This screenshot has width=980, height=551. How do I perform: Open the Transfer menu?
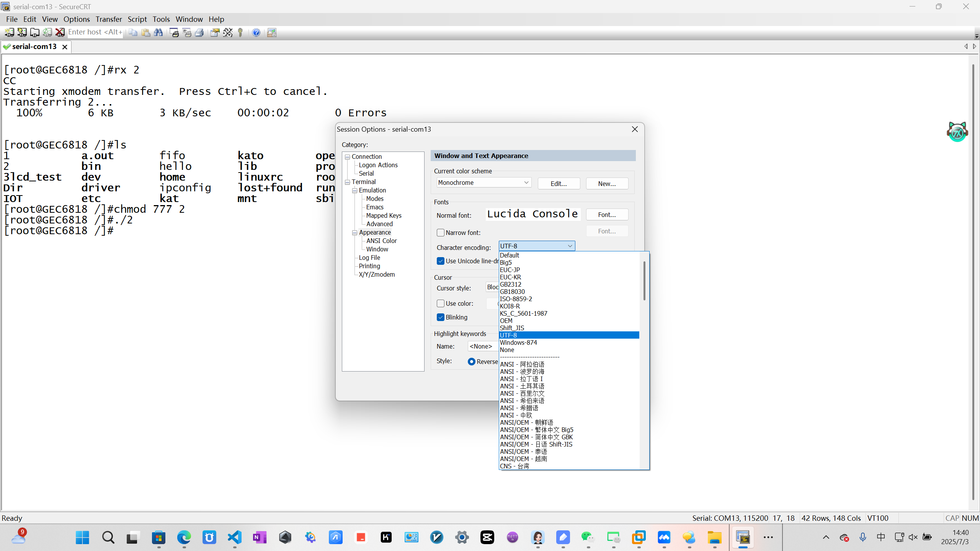[109, 19]
